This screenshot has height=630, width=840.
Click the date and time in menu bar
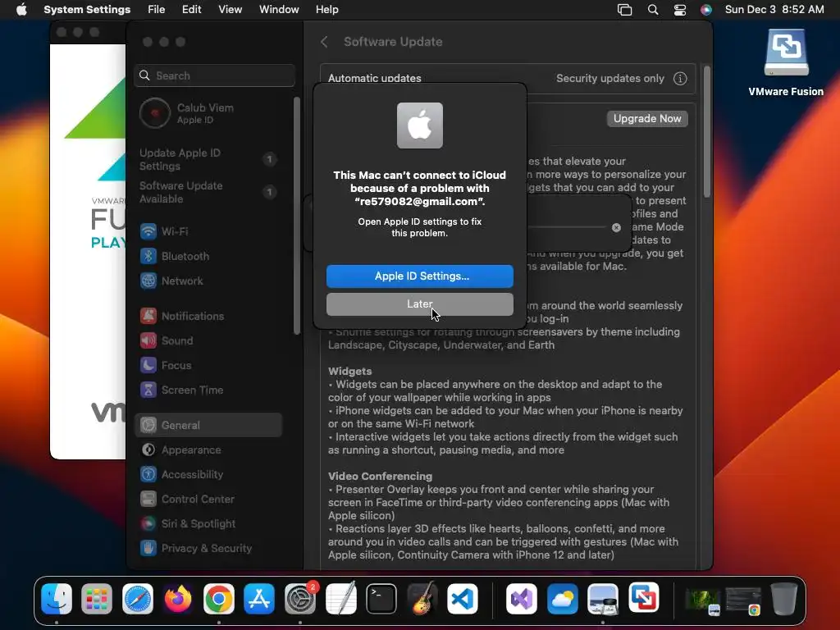774,10
